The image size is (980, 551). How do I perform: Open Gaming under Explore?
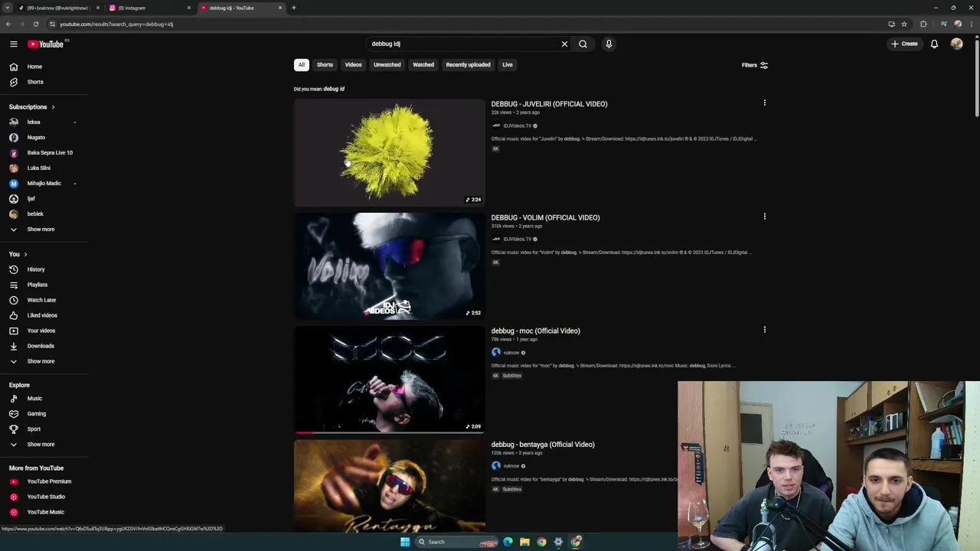(43, 414)
